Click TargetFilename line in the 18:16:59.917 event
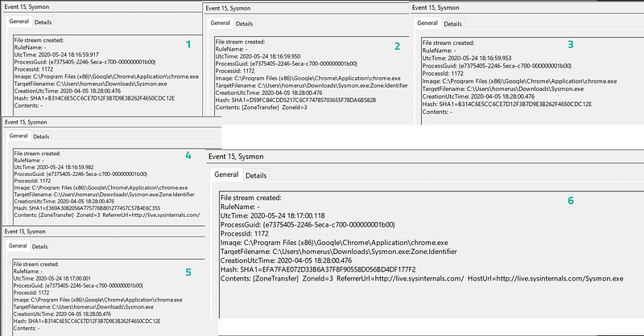The height and width of the screenshot is (336, 644). [91, 84]
